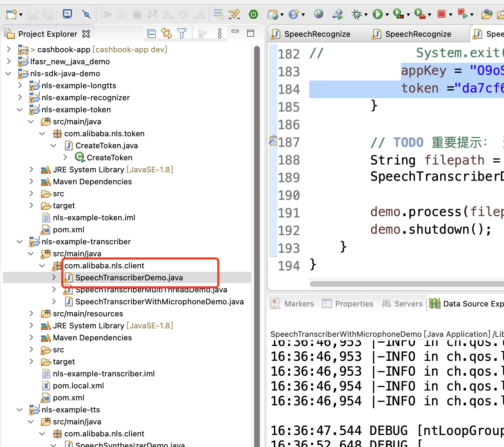Switch to the Properties tab
The height and width of the screenshot is (447, 504).
348,304
